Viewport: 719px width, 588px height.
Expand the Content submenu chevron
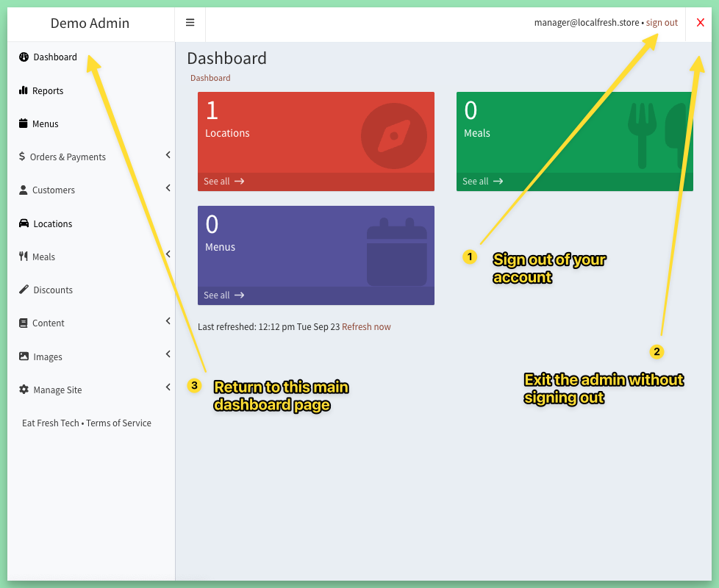(x=168, y=320)
